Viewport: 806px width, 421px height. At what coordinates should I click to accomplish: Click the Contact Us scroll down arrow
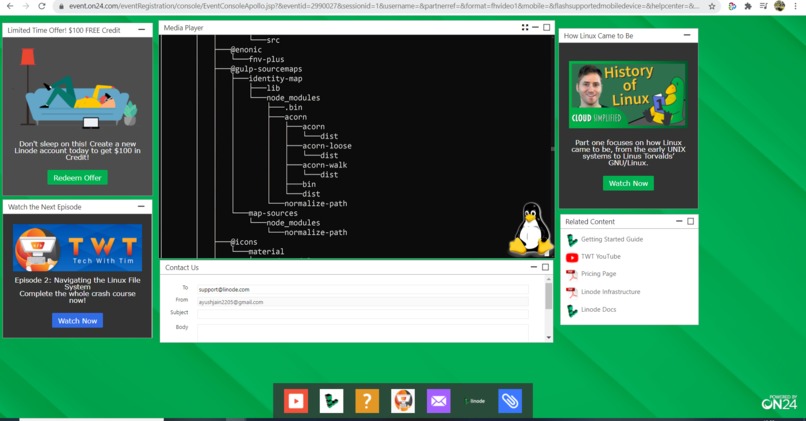pos(548,337)
